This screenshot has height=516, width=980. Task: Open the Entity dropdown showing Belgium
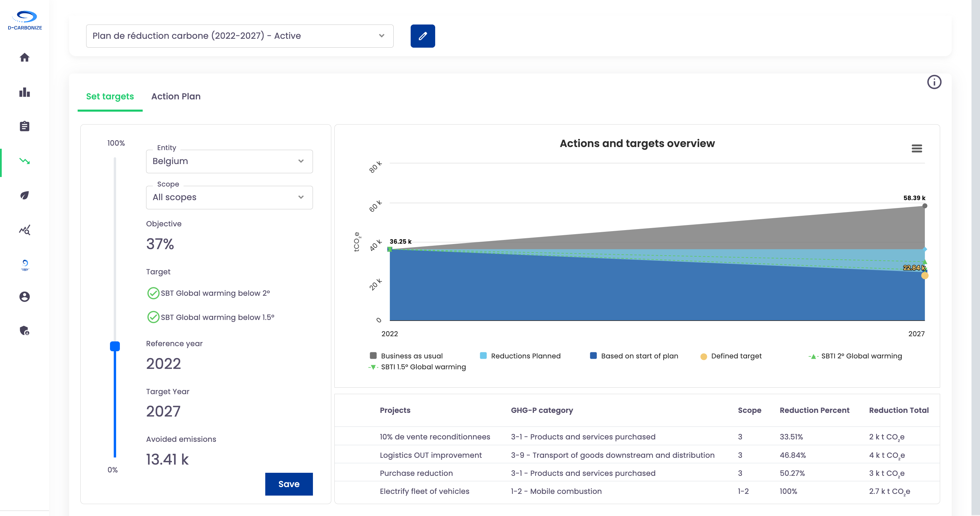229,161
